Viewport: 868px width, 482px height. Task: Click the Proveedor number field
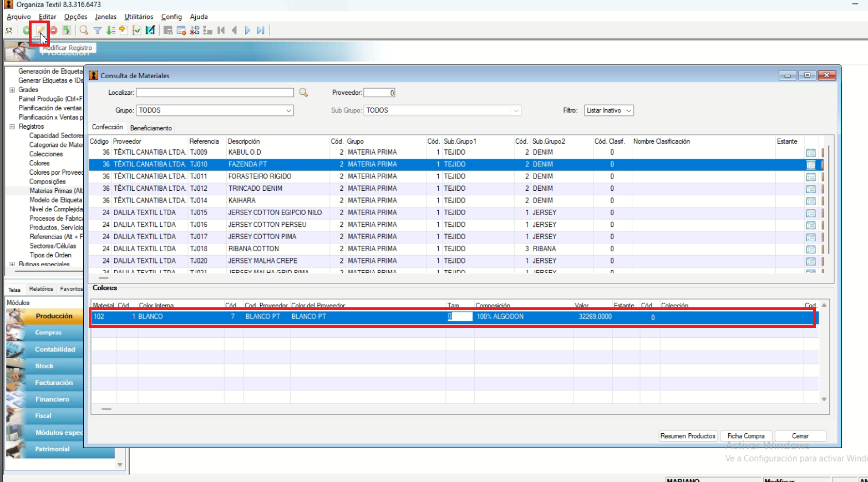379,93
